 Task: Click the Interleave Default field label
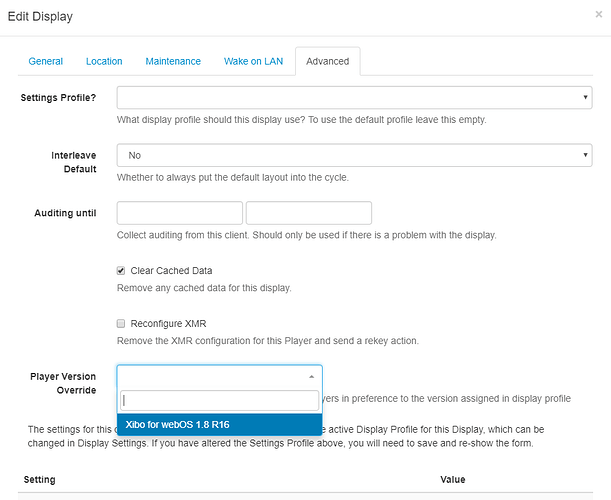[x=74, y=163]
